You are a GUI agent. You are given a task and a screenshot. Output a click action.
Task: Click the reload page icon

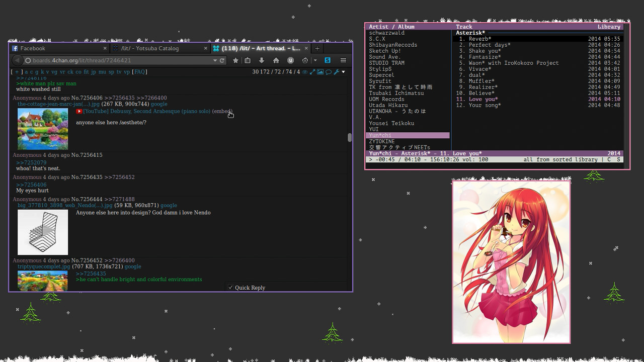tap(222, 60)
